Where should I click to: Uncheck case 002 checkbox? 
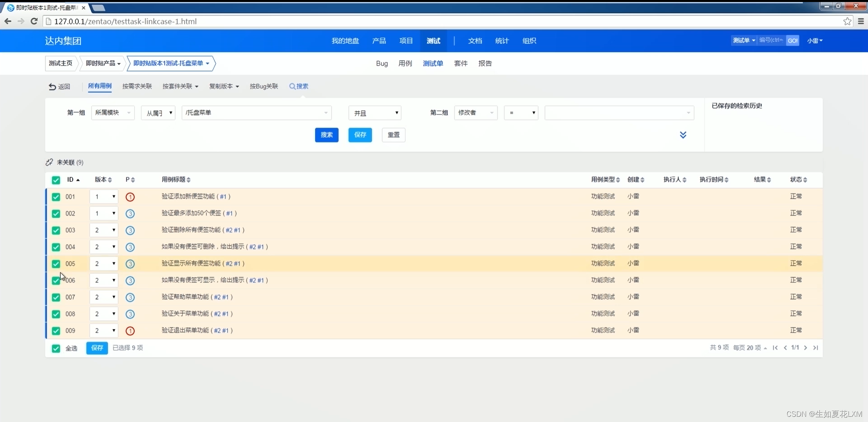pyautogui.click(x=56, y=214)
